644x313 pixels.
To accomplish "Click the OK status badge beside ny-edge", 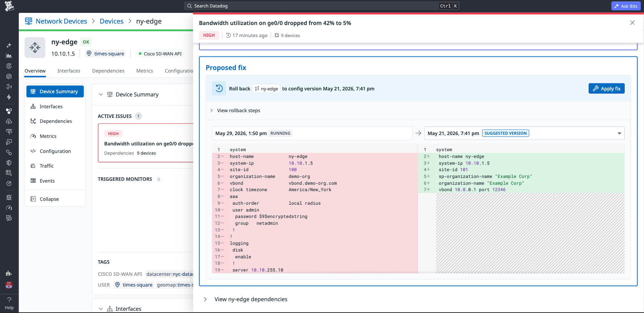I will [x=86, y=42].
